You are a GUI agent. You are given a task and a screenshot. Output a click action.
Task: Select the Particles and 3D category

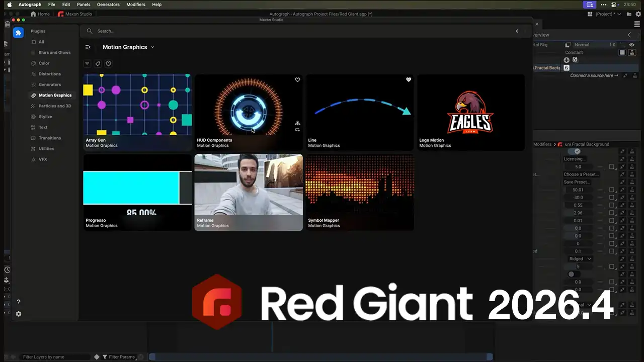click(54, 106)
